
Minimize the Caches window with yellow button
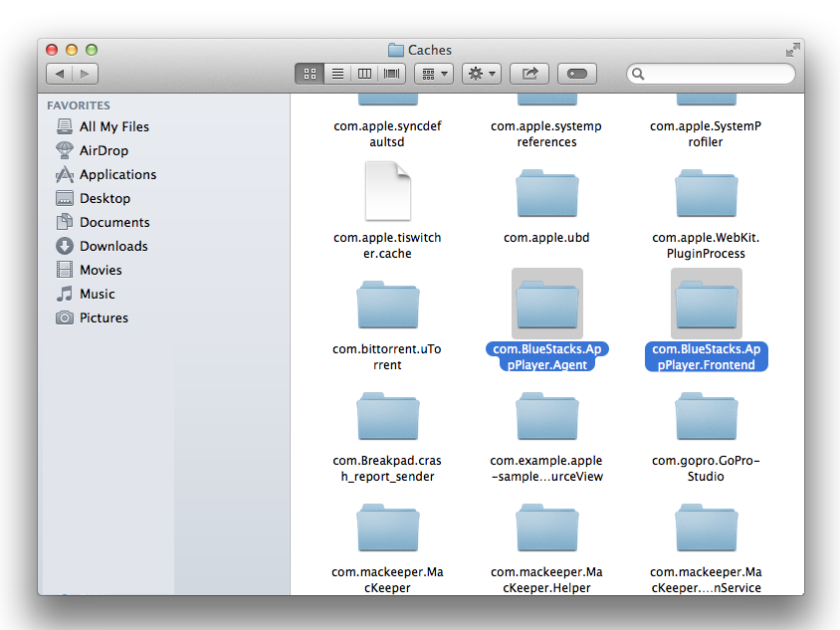72,50
